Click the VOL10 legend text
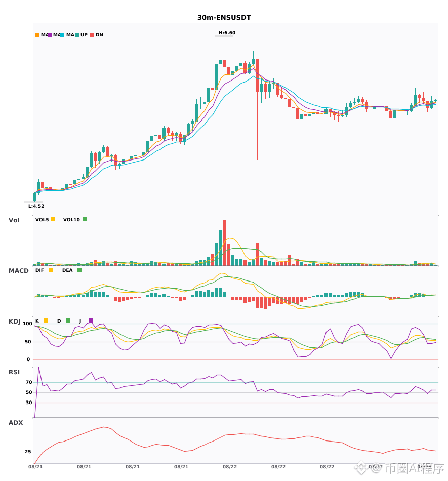The width and height of the screenshot is (448, 481). [71, 220]
